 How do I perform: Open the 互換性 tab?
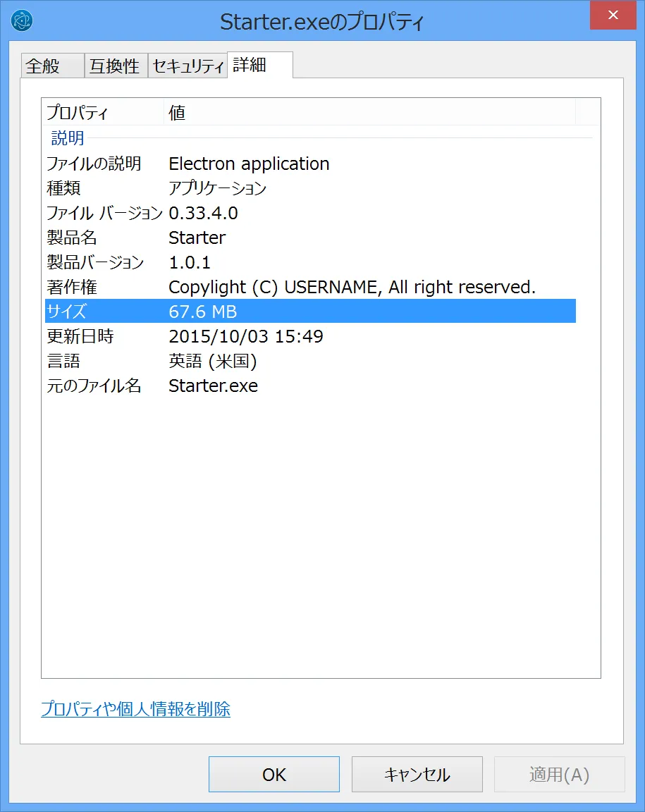[116, 65]
